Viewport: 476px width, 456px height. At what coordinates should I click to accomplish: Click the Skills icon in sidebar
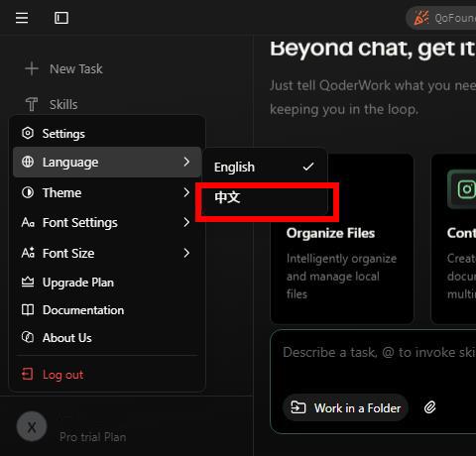(x=32, y=104)
